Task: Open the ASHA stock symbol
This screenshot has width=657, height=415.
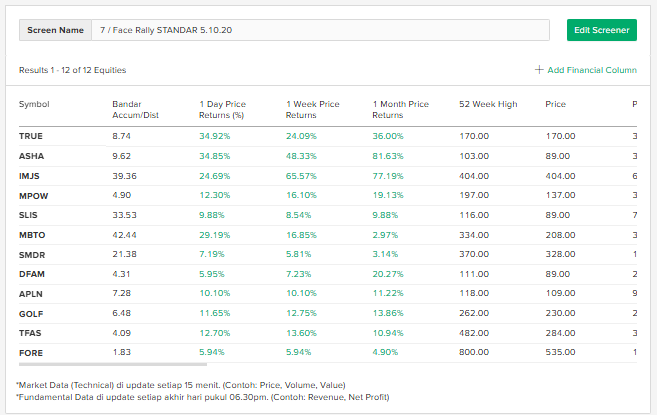Action: point(31,156)
